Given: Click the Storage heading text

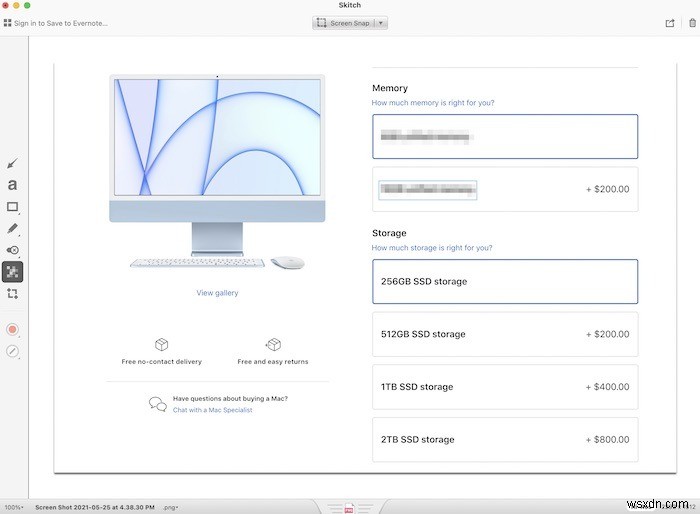Looking at the screenshot, I should click(389, 233).
